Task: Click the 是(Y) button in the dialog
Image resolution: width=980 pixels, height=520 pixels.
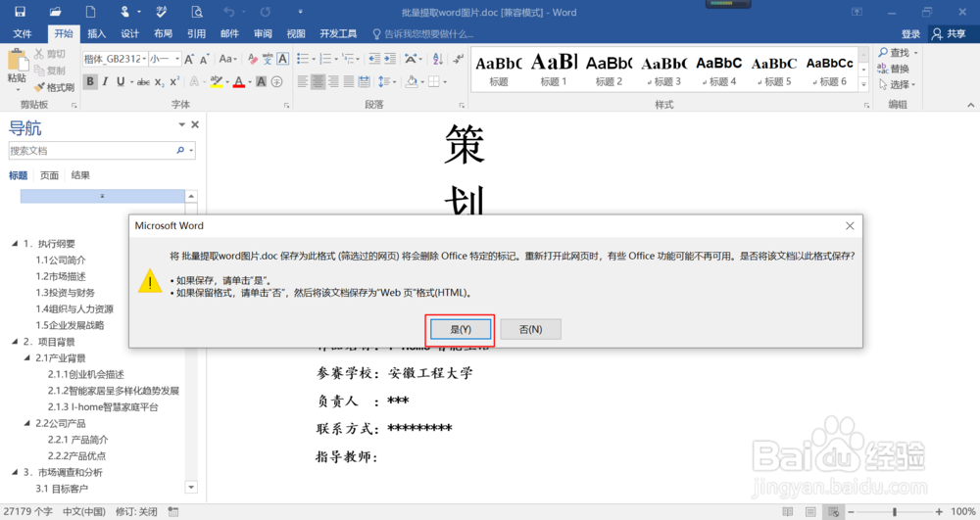Action: tap(461, 329)
